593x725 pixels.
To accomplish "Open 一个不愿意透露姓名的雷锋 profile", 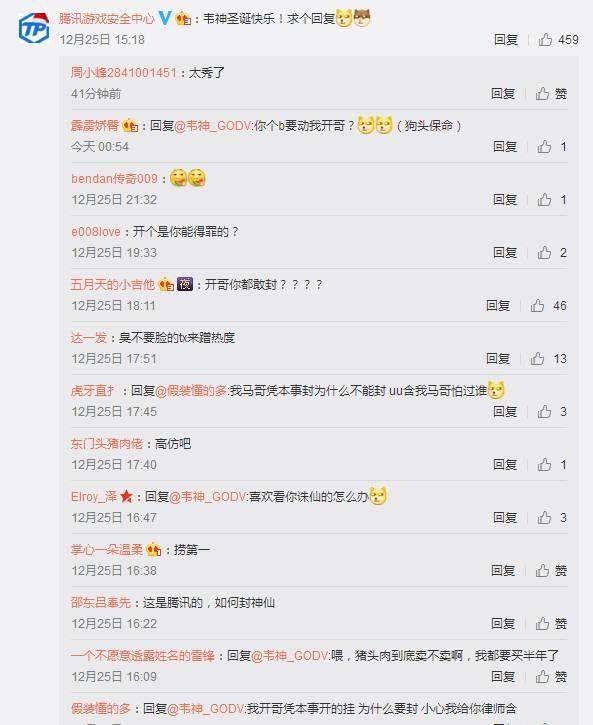I will (x=143, y=656).
